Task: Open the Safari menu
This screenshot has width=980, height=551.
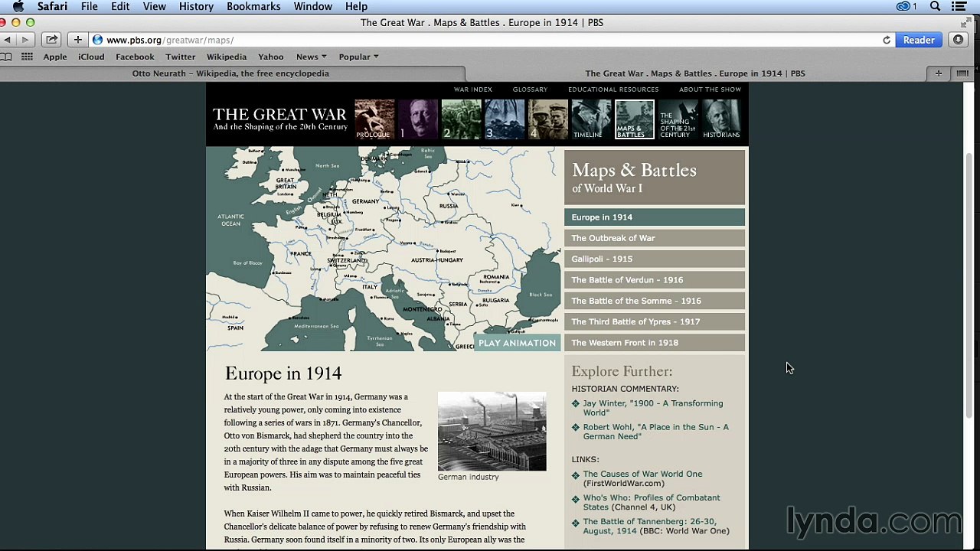Action: [x=52, y=6]
